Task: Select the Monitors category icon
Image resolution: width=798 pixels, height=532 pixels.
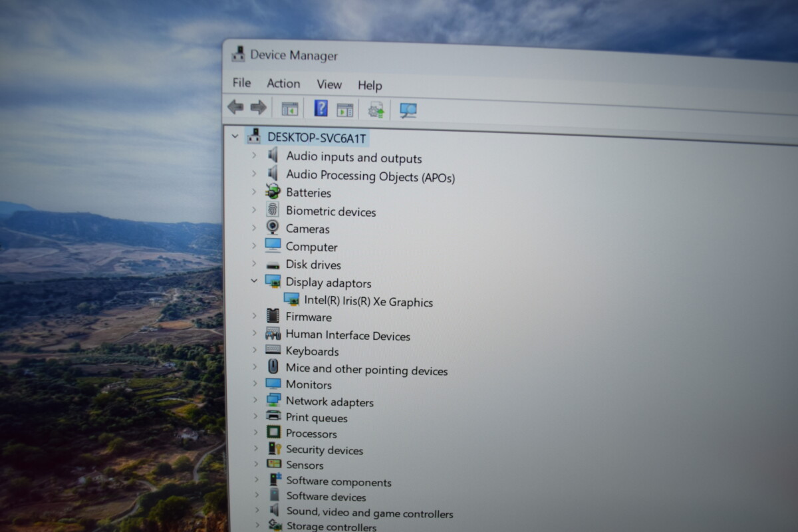Action: pyautogui.click(x=273, y=384)
